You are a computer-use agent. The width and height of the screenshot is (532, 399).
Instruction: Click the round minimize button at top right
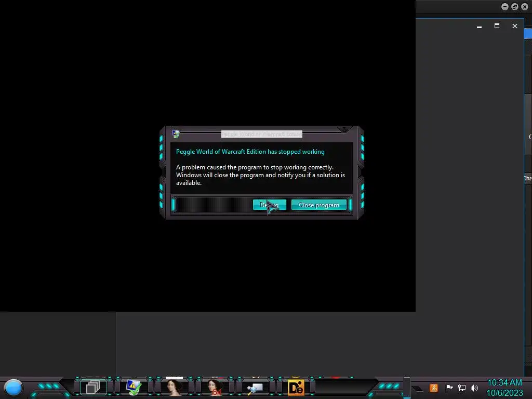(x=505, y=7)
